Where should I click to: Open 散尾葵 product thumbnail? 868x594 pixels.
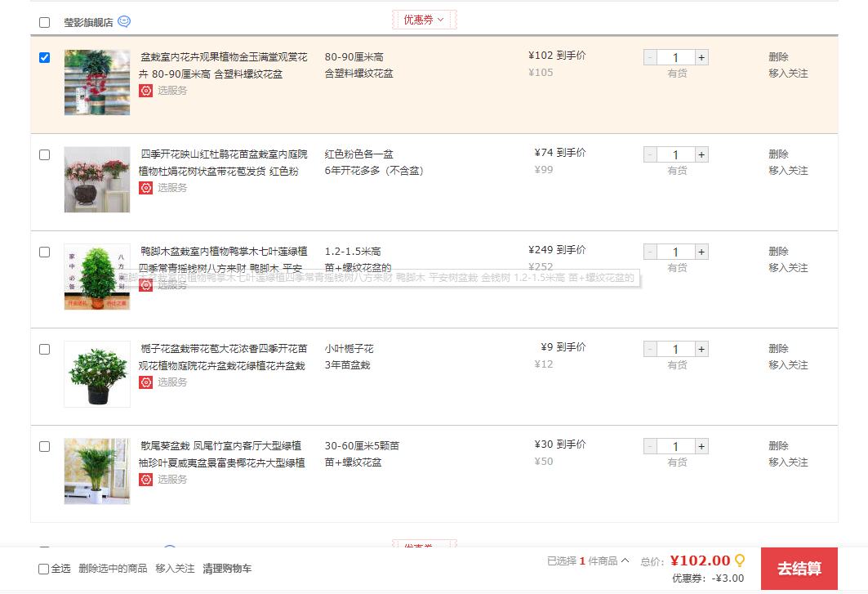tap(97, 471)
